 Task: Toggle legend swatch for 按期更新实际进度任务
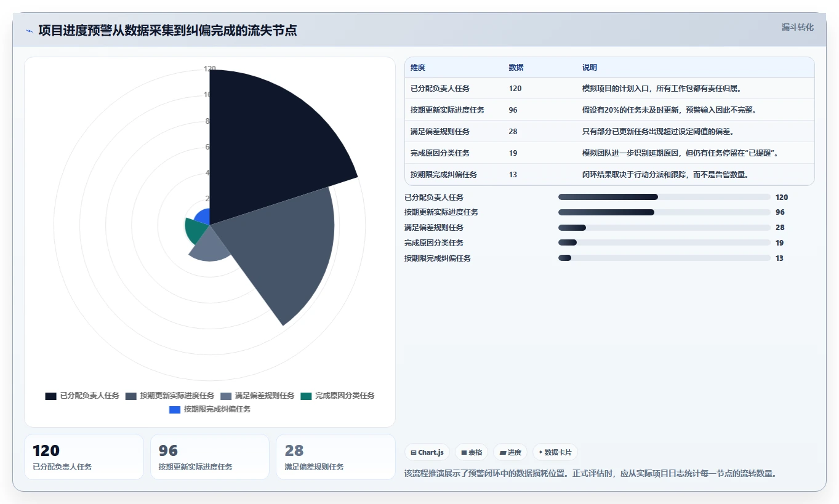coord(130,396)
